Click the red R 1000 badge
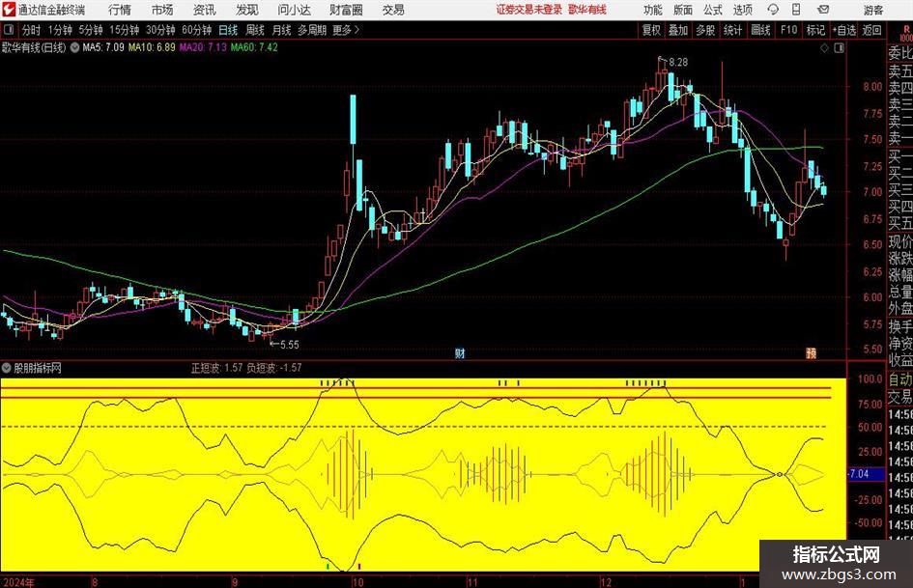913x588 pixels. click(x=906, y=33)
